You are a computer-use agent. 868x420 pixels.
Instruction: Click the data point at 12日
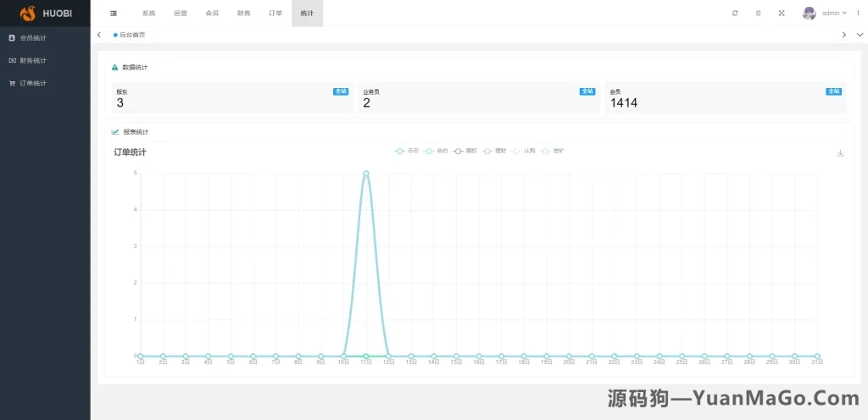point(388,356)
